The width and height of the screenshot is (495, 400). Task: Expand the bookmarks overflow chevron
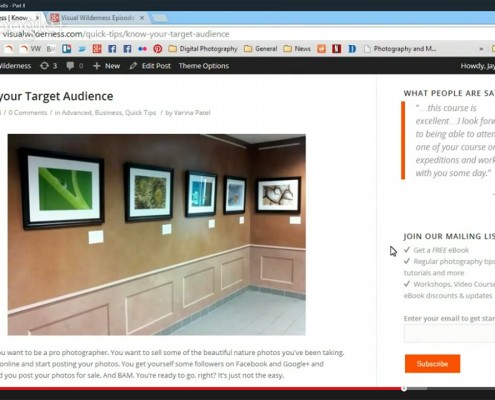(481, 49)
